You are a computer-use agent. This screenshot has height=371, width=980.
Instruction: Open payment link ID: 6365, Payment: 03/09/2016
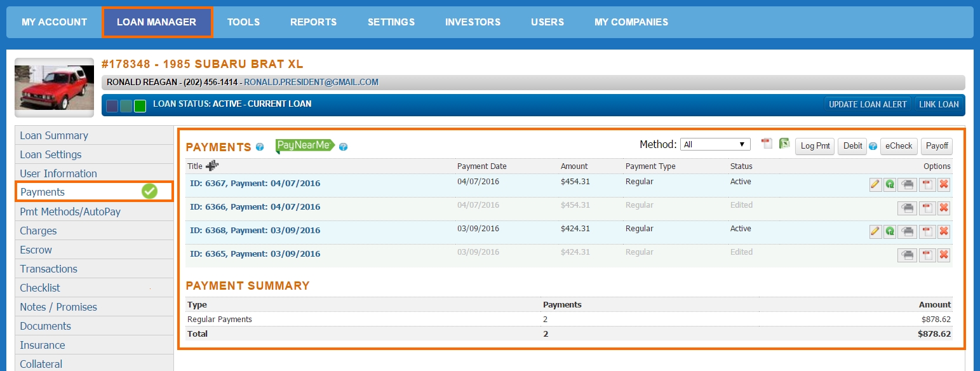pyautogui.click(x=255, y=254)
